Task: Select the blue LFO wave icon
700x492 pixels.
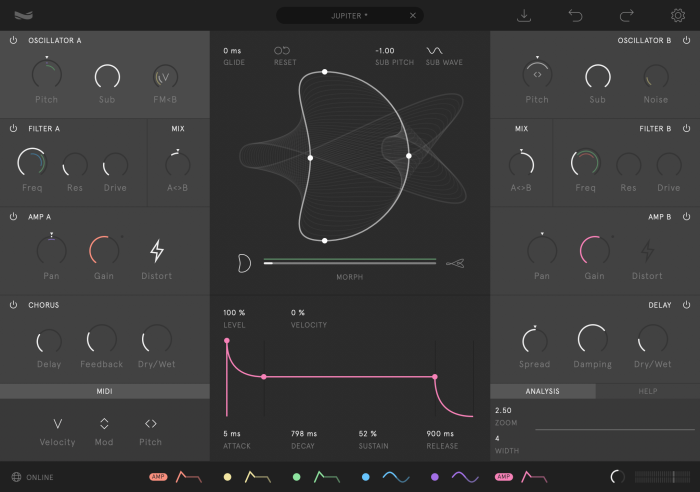Action: pyautogui.click(x=396, y=477)
